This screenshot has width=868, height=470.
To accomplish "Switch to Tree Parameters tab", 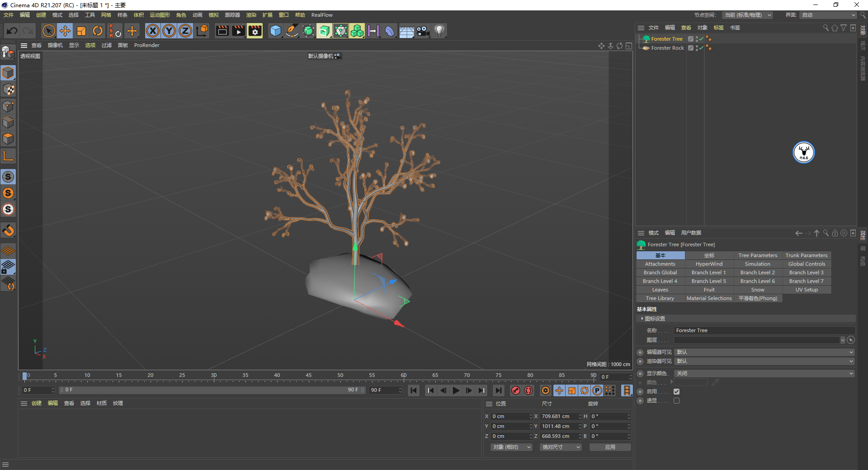I will pos(758,255).
